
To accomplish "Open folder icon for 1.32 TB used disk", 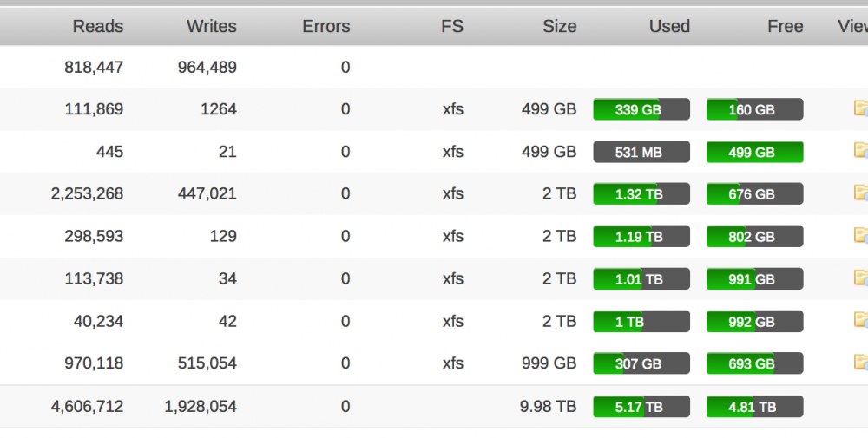I will point(861,193).
